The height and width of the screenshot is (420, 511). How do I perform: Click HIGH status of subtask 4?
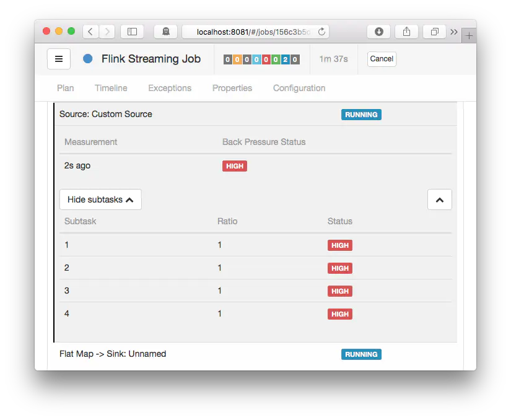340,314
